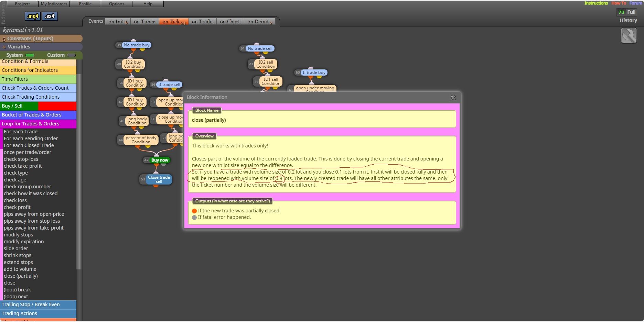Switch to the on Chart event tab
Screen dimensions: 644x322
pos(230,22)
